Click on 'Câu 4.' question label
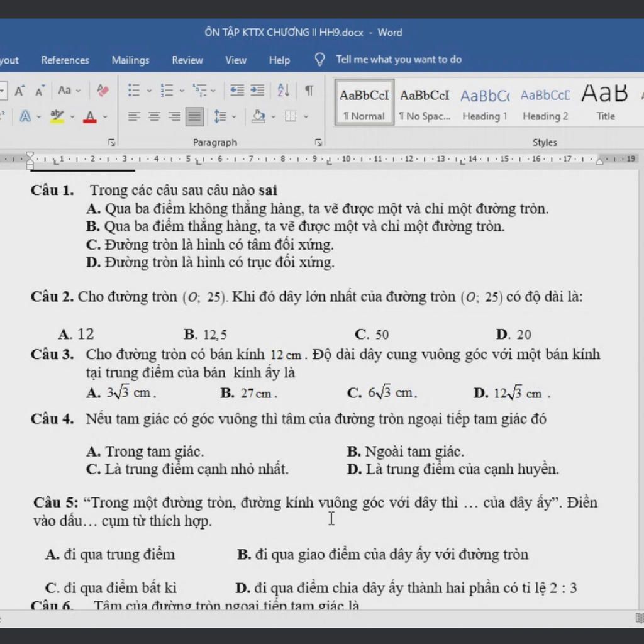Screen dimensions: 644x644 (52, 419)
